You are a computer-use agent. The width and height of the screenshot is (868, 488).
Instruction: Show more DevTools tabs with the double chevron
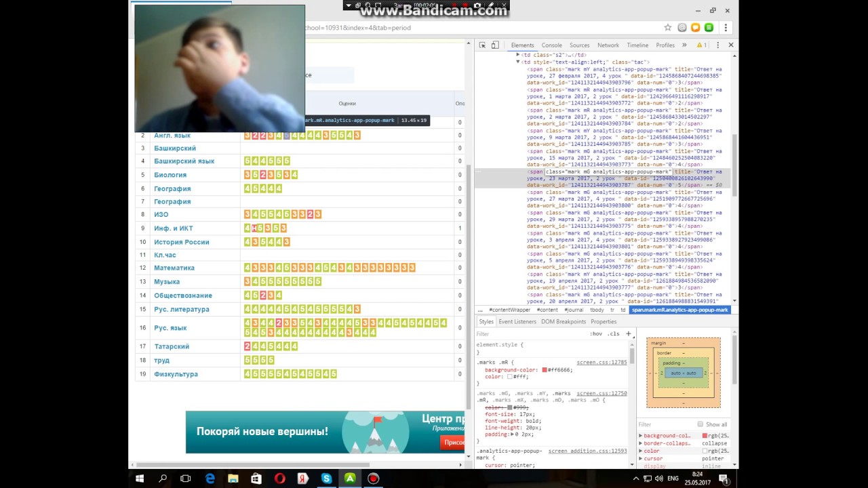(684, 45)
